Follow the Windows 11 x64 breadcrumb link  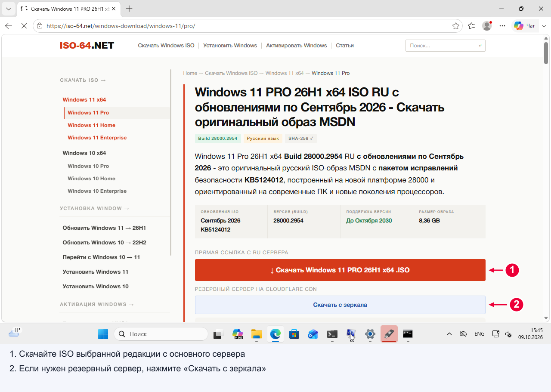(x=285, y=73)
